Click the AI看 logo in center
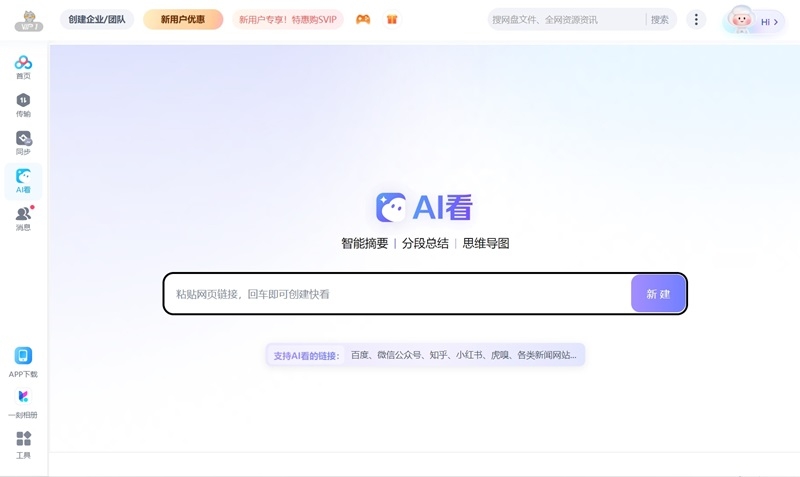 click(424, 207)
